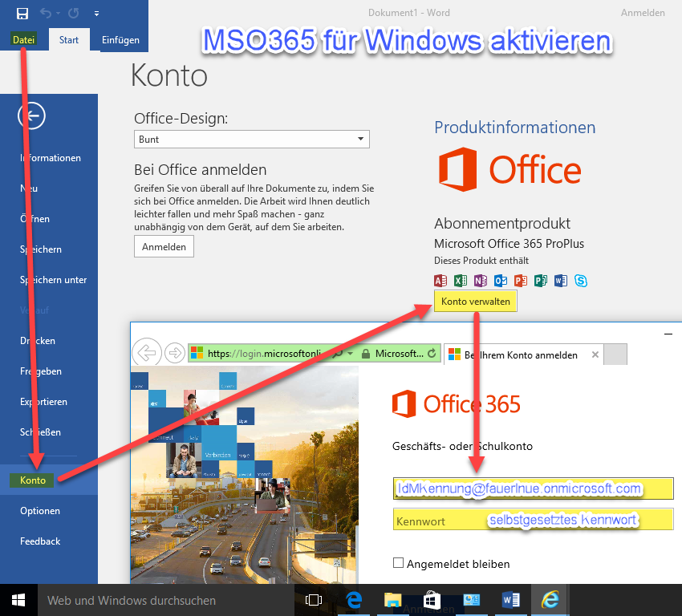Open Optionen in the side menu
Image resolution: width=682 pixels, height=616 pixels.
tap(40, 510)
